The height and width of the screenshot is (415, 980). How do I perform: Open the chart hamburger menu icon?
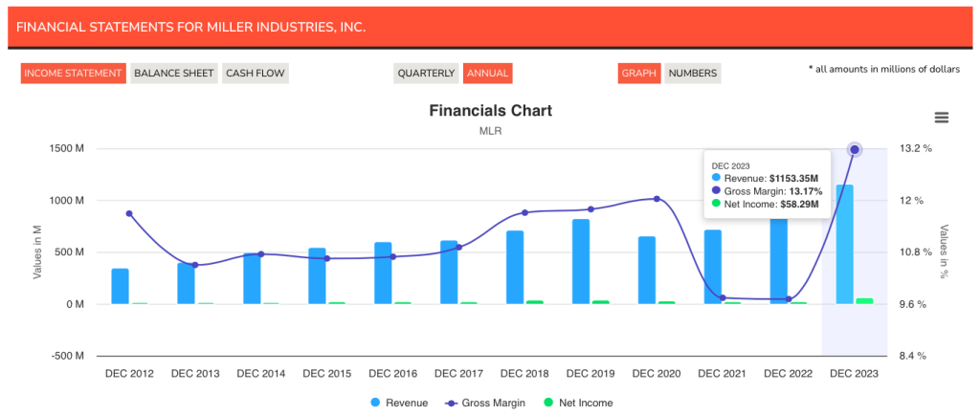tap(942, 118)
